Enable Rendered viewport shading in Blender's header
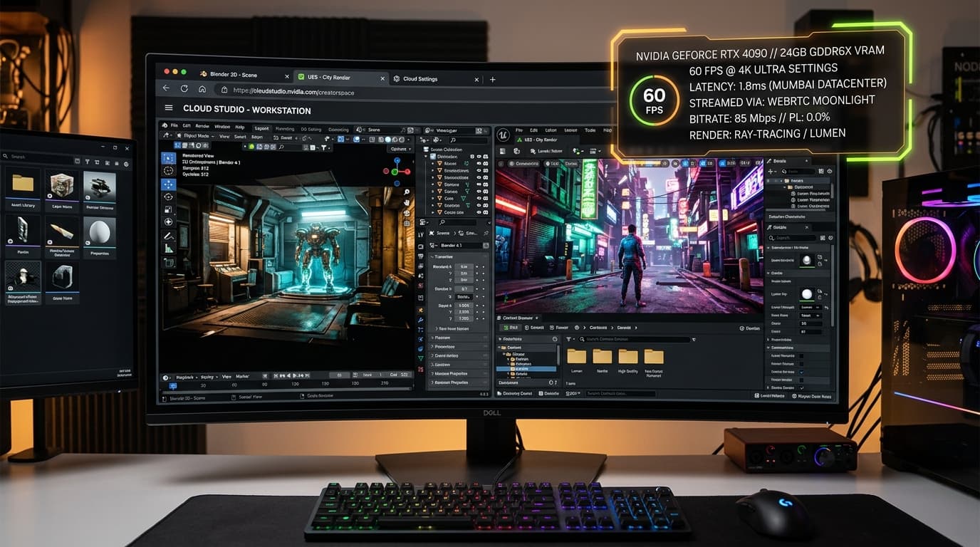 (x=402, y=140)
